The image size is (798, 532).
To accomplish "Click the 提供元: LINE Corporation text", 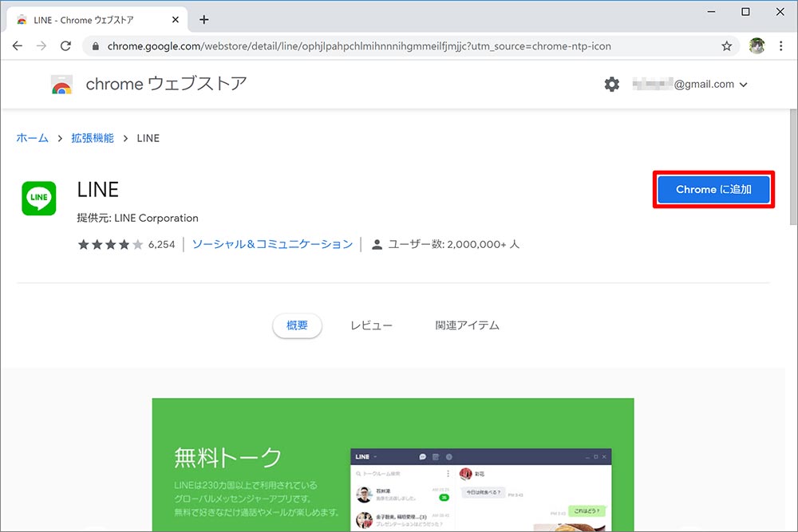I will pyautogui.click(x=137, y=219).
